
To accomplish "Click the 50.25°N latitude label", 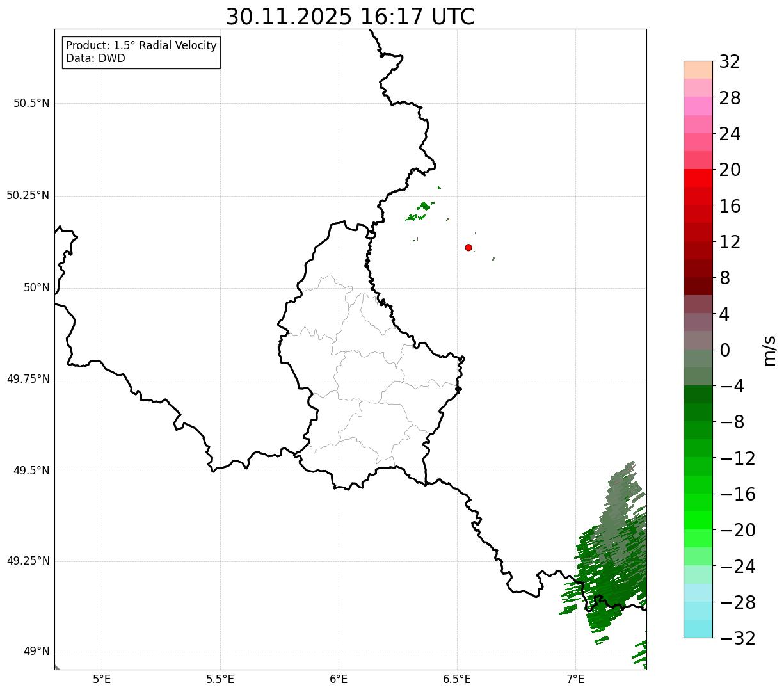I will pos(28,196).
